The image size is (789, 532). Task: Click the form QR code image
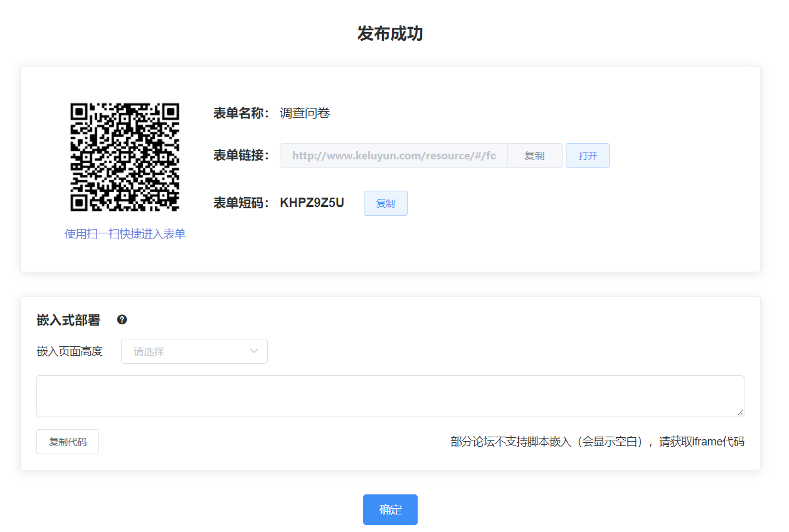125,157
